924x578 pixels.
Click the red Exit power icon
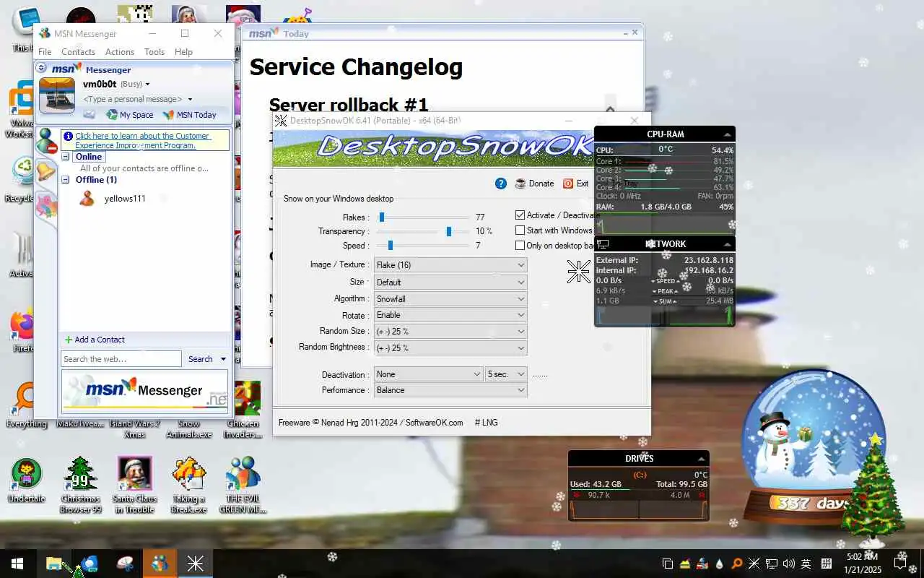[x=568, y=184]
